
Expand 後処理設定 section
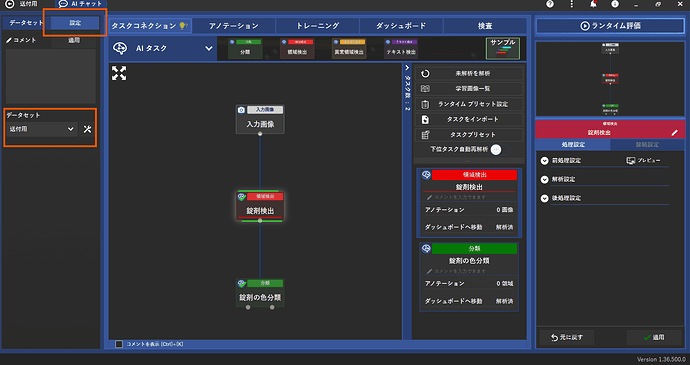tap(545, 198)
